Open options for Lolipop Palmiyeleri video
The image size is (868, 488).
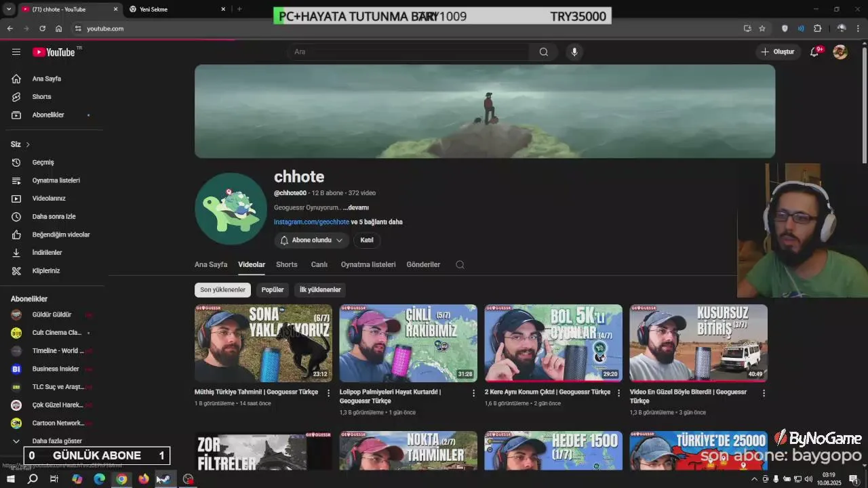(474, 393)
